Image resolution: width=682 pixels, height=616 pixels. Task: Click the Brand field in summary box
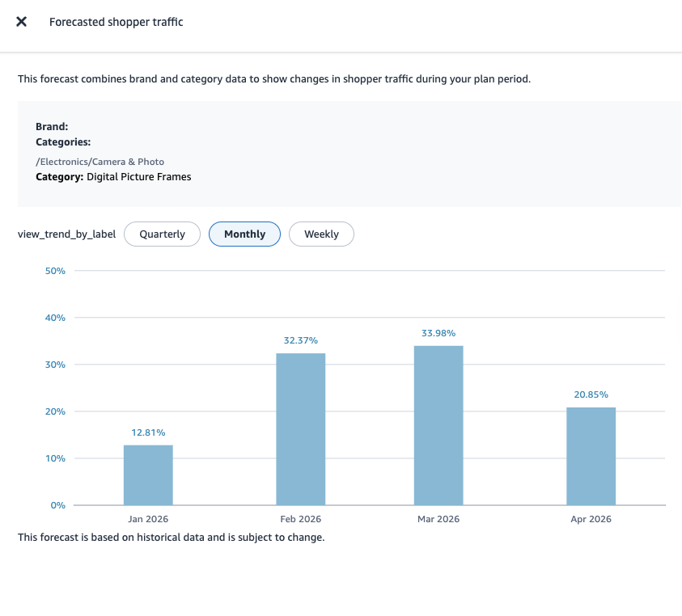pos(52,126)
